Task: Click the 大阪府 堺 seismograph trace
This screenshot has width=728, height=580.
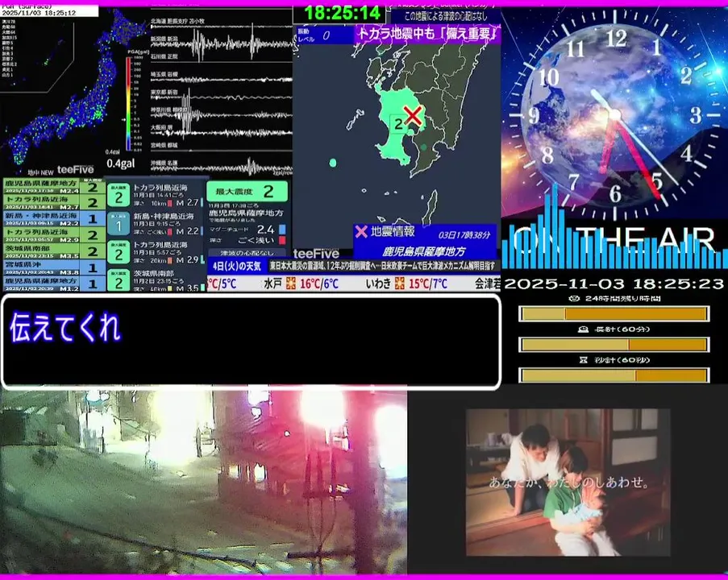Action: click(x=222, y=132)
